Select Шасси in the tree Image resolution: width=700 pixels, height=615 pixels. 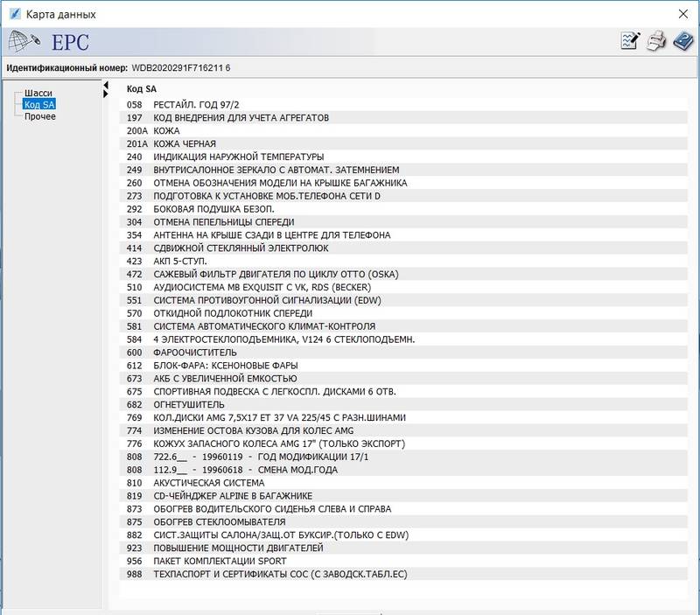tap(38, 93)
